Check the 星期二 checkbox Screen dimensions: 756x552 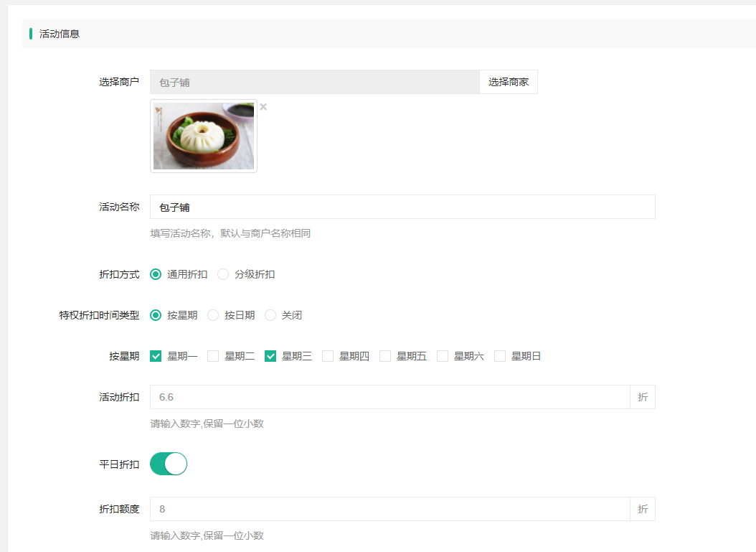tap(212, 356)
